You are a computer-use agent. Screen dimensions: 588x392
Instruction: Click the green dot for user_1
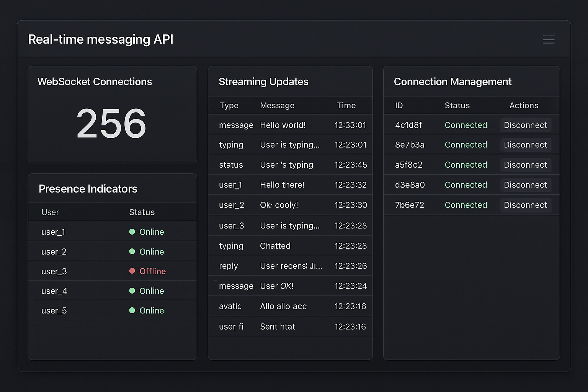click(x=132, y=232)
